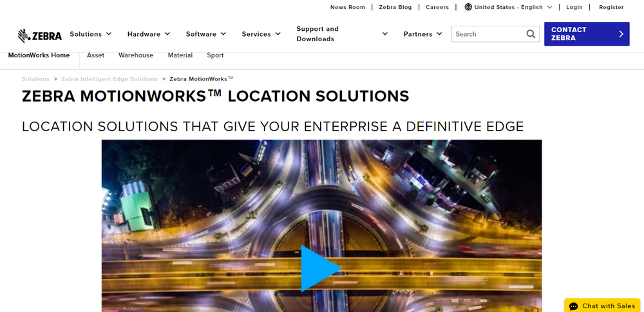Select the Sport tab
Viewport: 644px width, 312px height.
215,55
